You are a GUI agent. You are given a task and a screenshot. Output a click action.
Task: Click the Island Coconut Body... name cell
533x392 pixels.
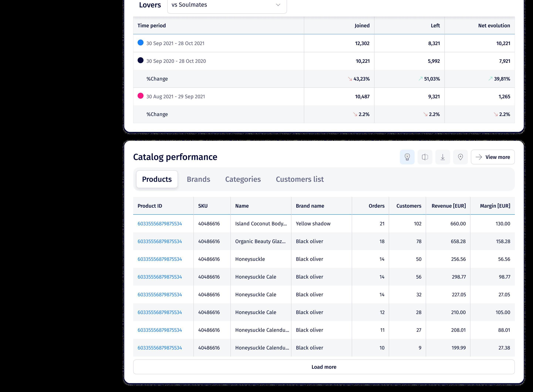pyautogui.click(x=261, y=224)
